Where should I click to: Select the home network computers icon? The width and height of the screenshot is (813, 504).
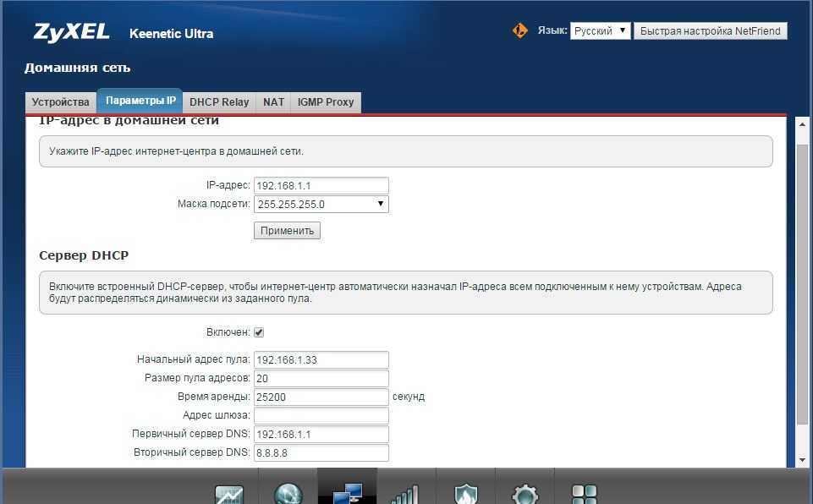click(x=347, y=490)
